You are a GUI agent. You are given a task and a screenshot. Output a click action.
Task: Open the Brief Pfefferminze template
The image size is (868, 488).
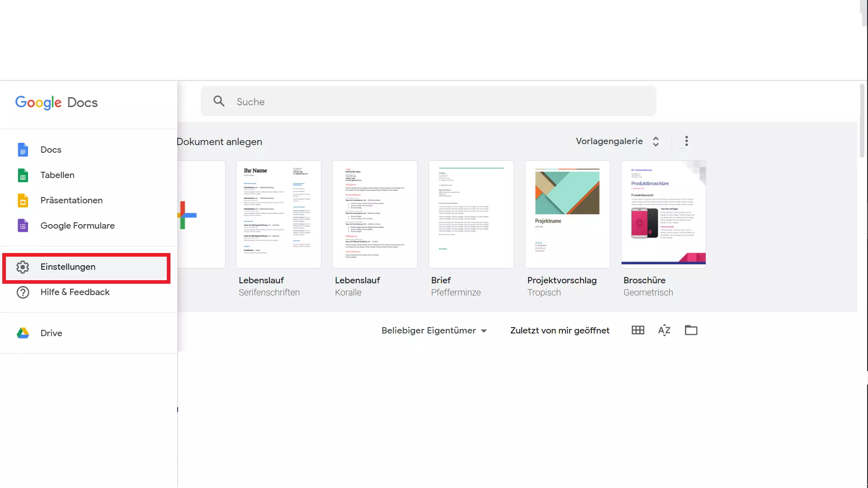click(471, 214)
